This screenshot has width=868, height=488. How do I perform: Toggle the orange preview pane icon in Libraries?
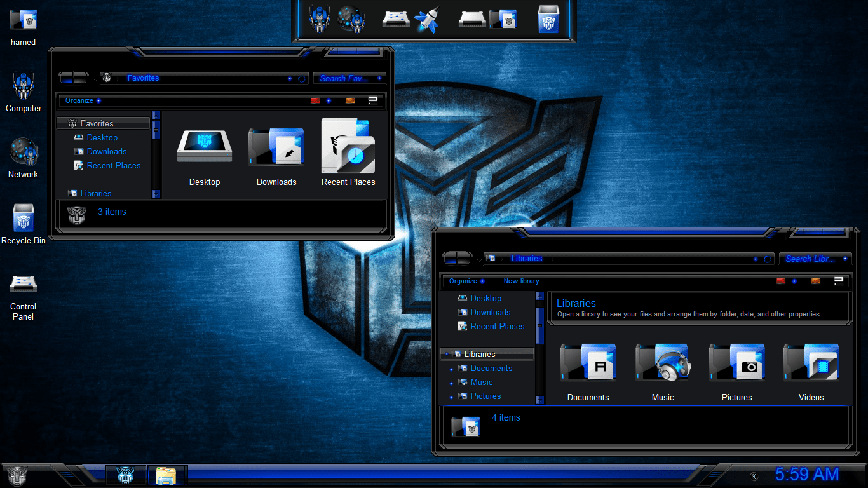pyautogui.click(x=816, y=281)
